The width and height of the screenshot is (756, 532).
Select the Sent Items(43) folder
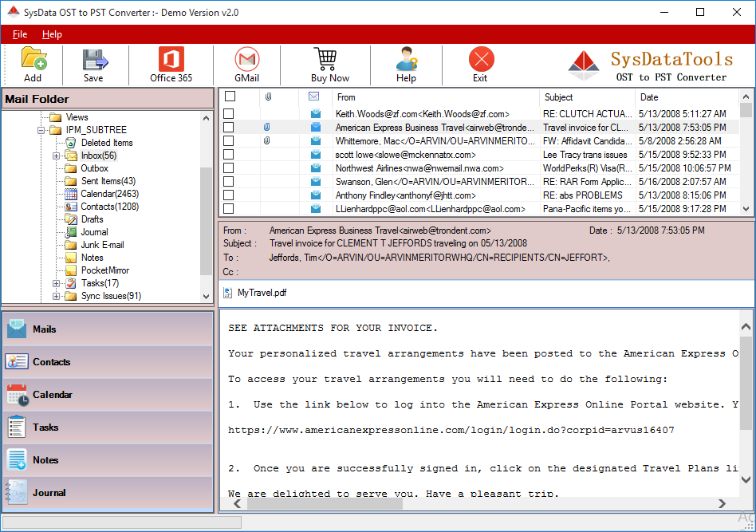(108, 181)
